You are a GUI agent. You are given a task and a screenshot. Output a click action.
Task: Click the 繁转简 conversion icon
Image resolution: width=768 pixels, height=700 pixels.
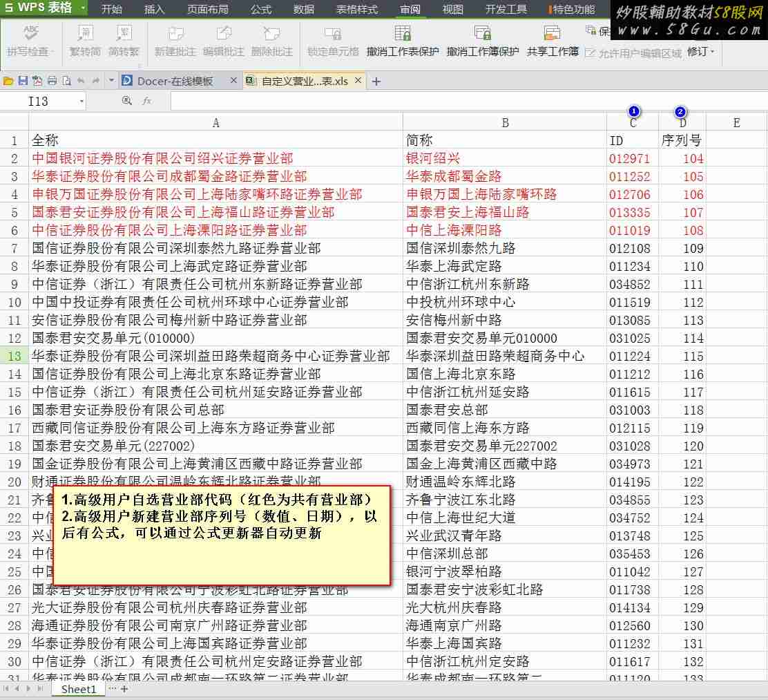[85, 33]
